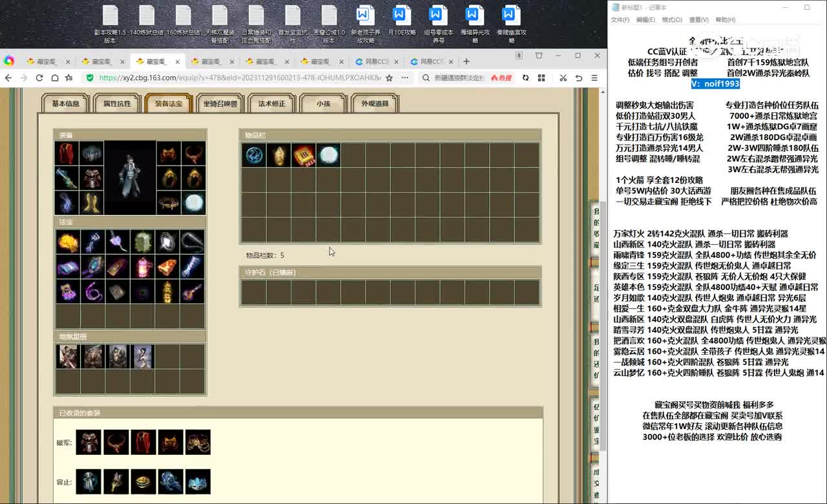The image size is (827, 504).
Task: Select the first 破军 set armor icon
Action: (x=89, y=442)
